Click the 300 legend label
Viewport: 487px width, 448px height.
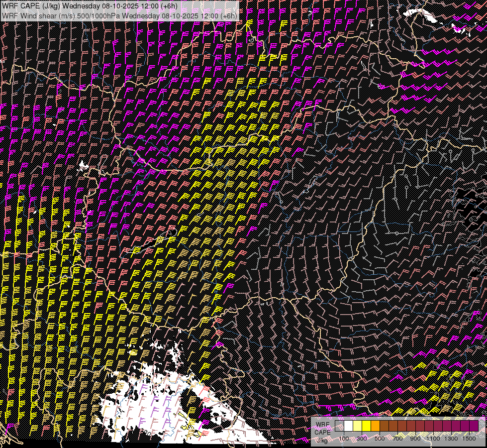click(x=362, y=439)
